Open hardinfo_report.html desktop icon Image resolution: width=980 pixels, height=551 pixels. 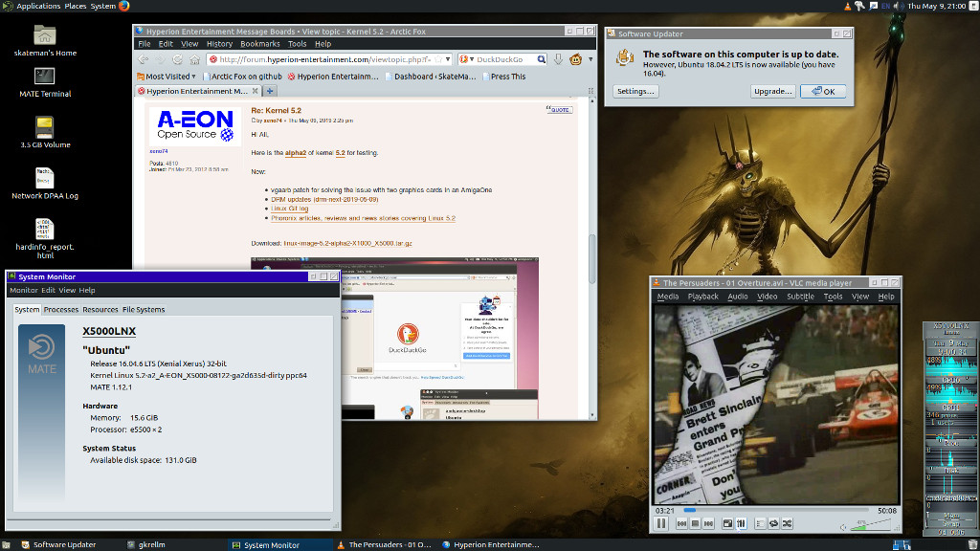point(44,238)
